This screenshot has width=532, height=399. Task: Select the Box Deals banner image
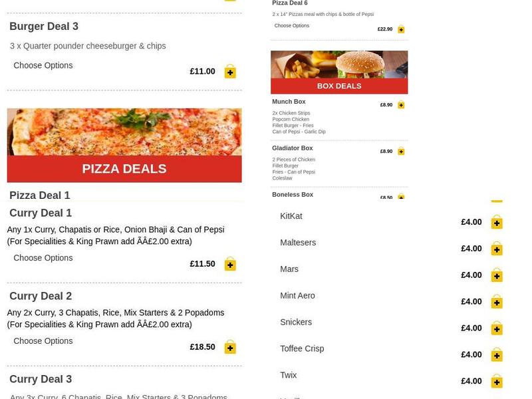click(339, 72)
